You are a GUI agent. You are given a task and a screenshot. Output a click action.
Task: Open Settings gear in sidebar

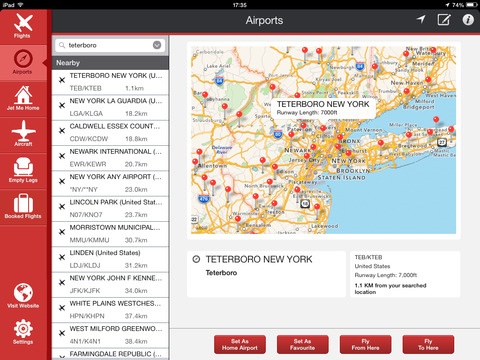click(23, 332)
